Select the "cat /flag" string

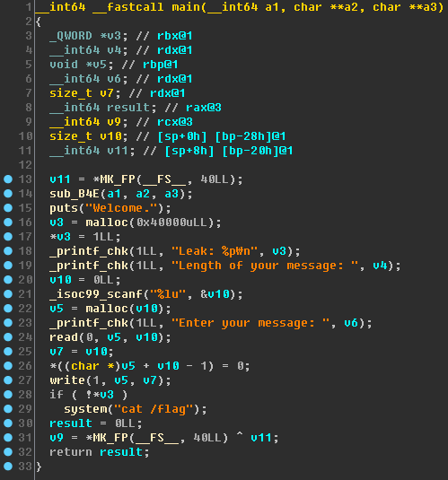[154, 409]
